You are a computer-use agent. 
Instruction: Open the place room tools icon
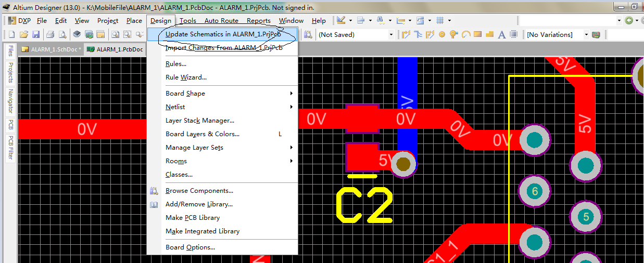(x=420, y=20)
